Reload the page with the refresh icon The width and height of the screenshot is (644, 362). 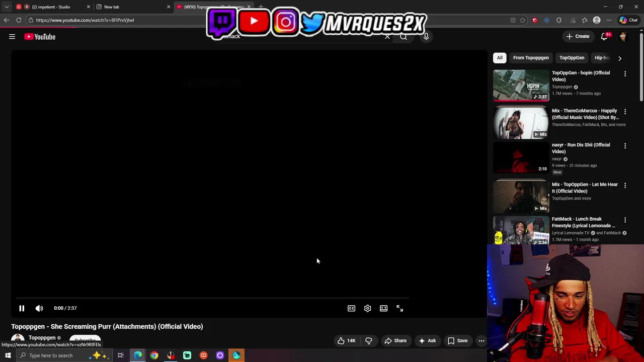19,20
